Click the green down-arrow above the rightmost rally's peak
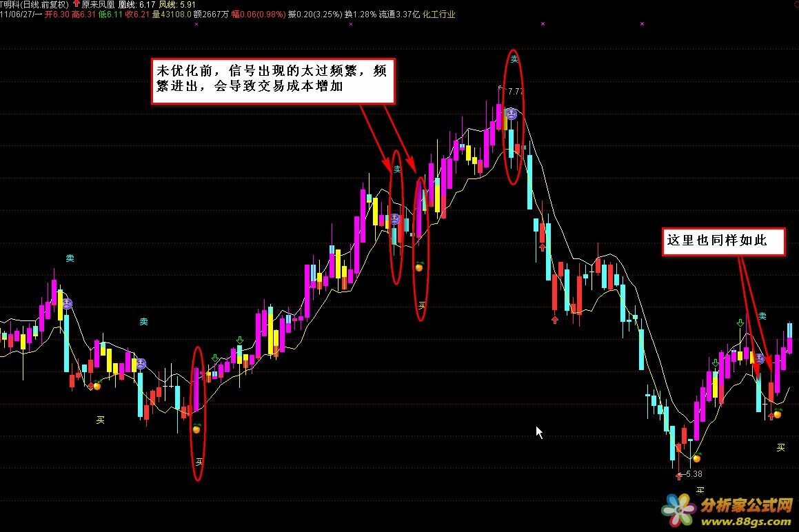799x532 pixels. [740, 323]
